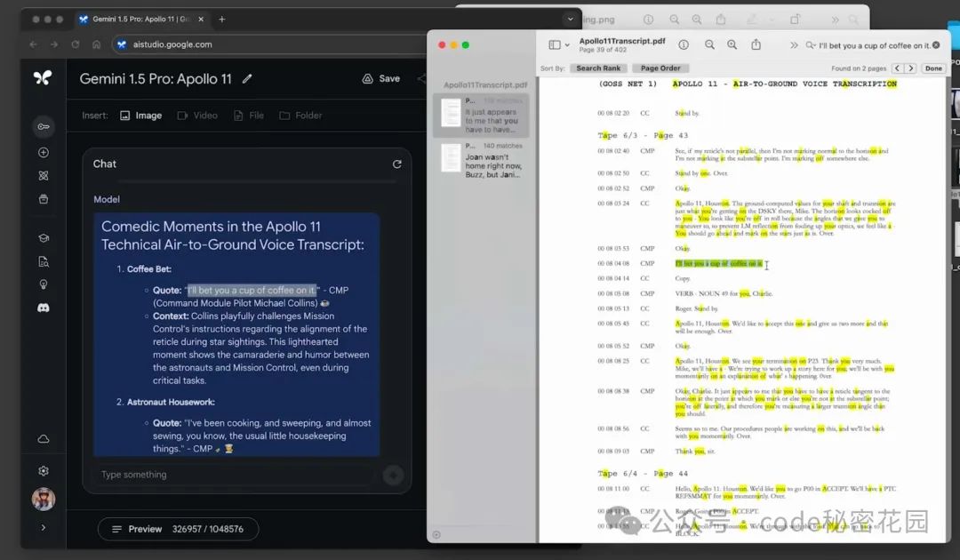
Task: Open the documentation search icon in sidebar
Action: click(x=44, y=262)
